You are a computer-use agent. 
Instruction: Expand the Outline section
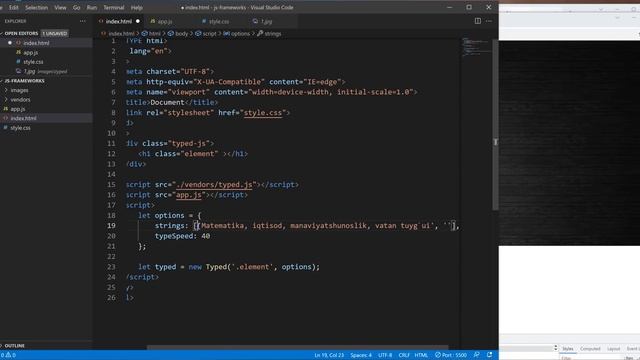pos(14,346)
